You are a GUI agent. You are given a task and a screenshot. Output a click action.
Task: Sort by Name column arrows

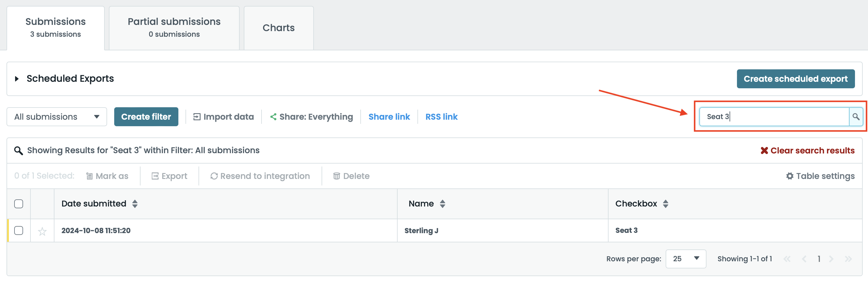pyautogui.click(x=442, y=204)
